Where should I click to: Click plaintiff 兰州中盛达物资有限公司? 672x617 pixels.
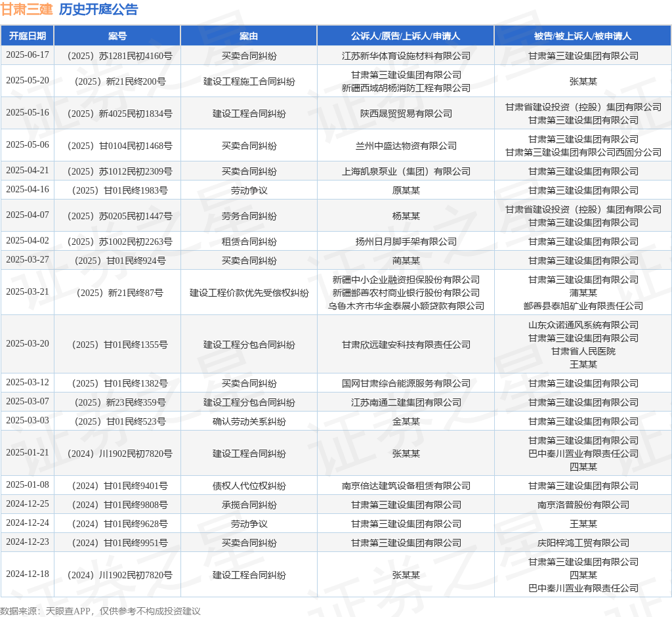pos(406,146)
